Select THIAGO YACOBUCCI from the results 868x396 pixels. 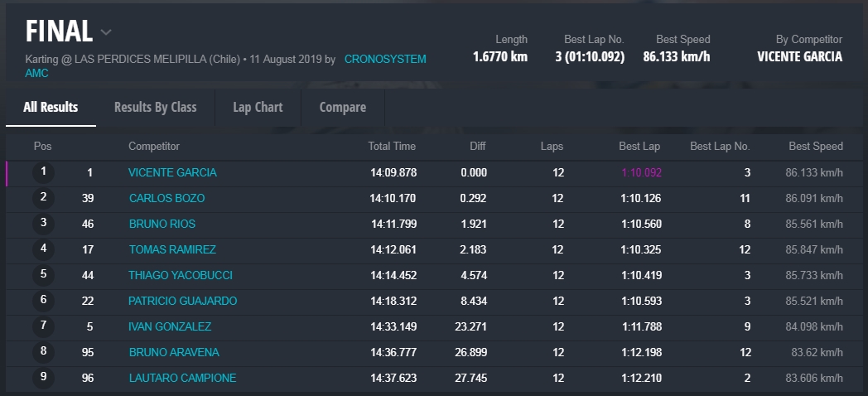[181, 275]
